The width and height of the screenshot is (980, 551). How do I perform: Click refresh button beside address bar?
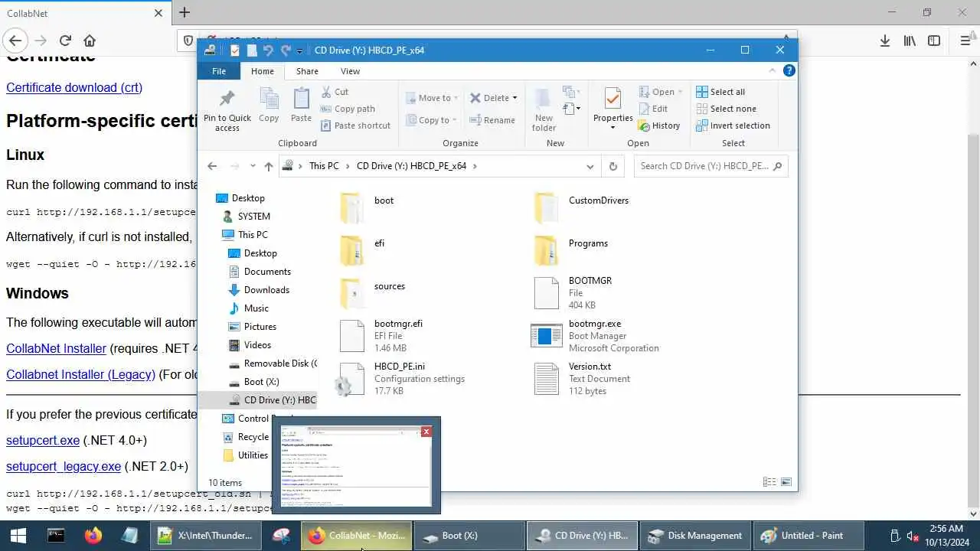click(612, 166)
